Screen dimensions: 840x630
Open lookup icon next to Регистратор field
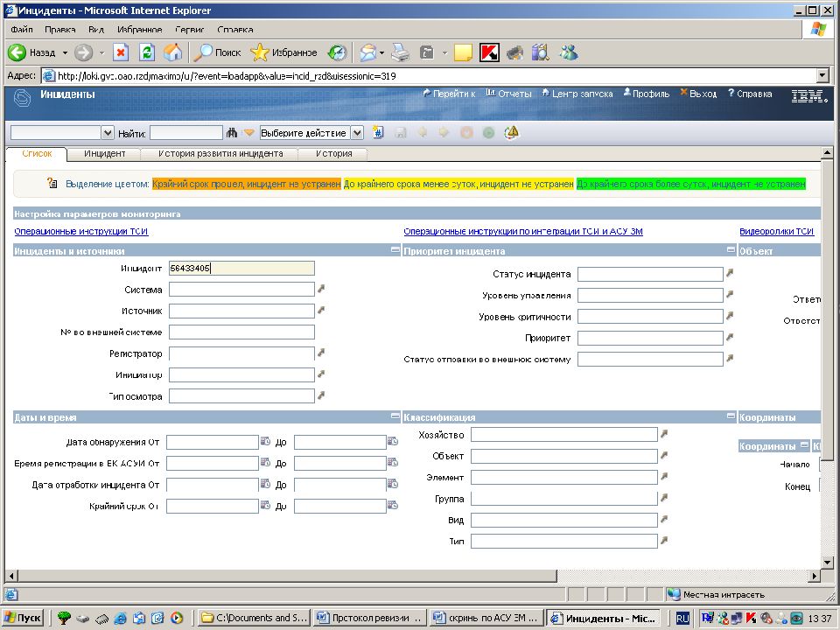321,353
